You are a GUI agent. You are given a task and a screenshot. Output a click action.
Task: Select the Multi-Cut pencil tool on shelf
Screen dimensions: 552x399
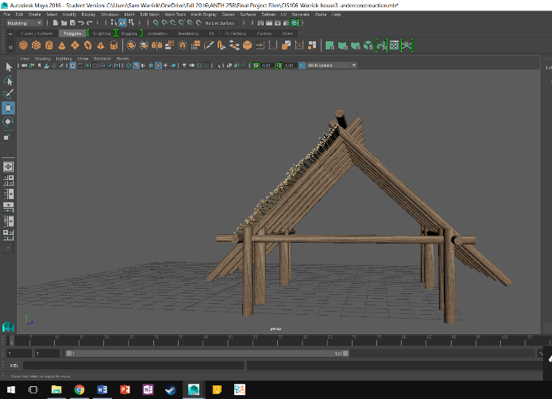(x=208, y=45)
